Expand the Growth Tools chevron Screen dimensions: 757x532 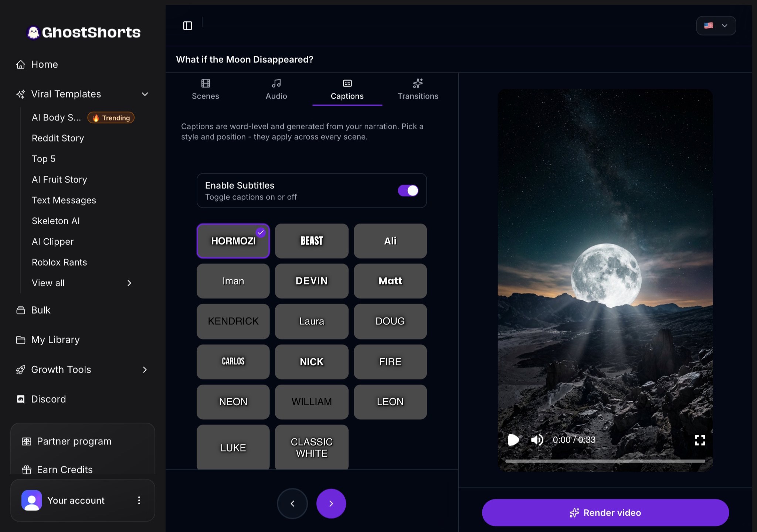(x=145, y=369)
